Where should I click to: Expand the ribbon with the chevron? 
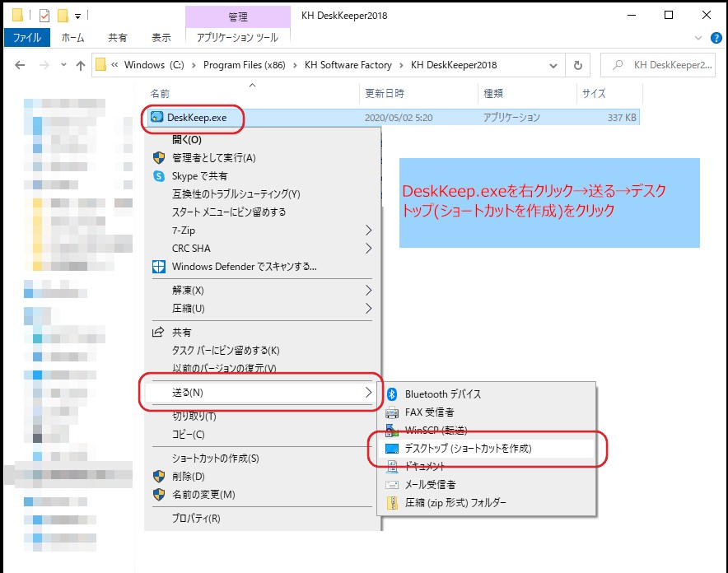point(698,38)
